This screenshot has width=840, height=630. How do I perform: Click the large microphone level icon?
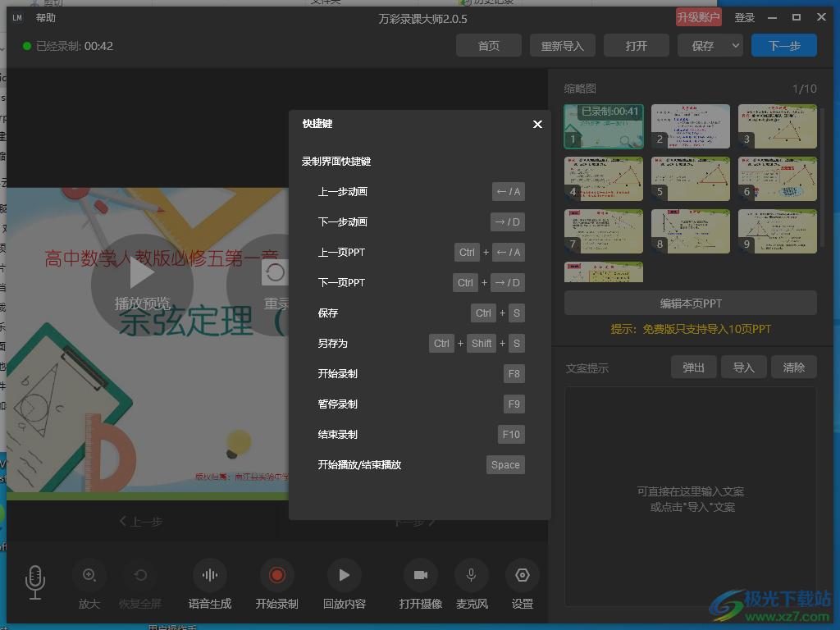coord(34,582)
